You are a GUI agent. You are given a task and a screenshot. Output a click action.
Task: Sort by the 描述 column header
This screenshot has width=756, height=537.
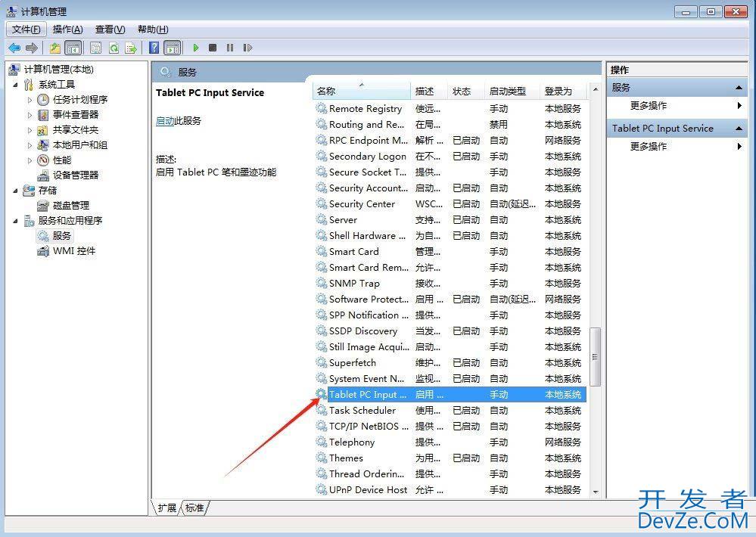[x=428, y=91]
